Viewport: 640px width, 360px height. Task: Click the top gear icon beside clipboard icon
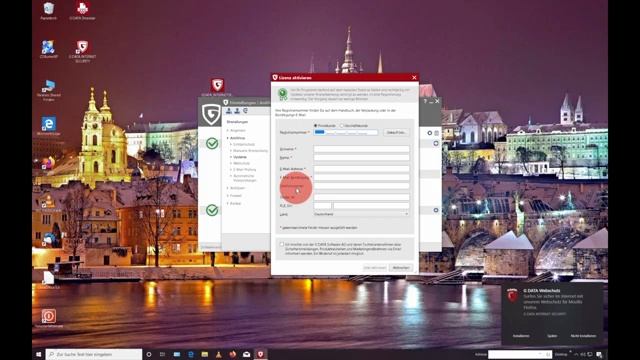pyautogui.click(x=429, y=133)
